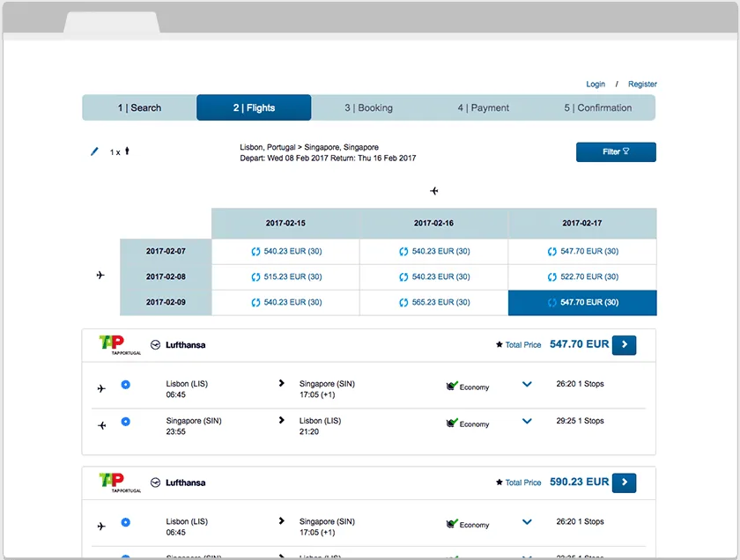Click the Economy seat icon in the Singapore 23:55 row
This screenshot has height=560, width=740.
(452, 423)
